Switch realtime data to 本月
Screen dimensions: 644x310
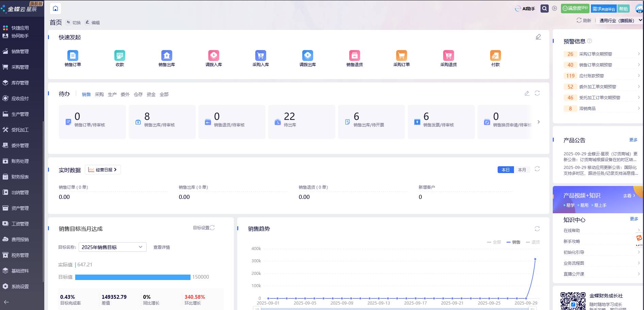click(522, 170)
